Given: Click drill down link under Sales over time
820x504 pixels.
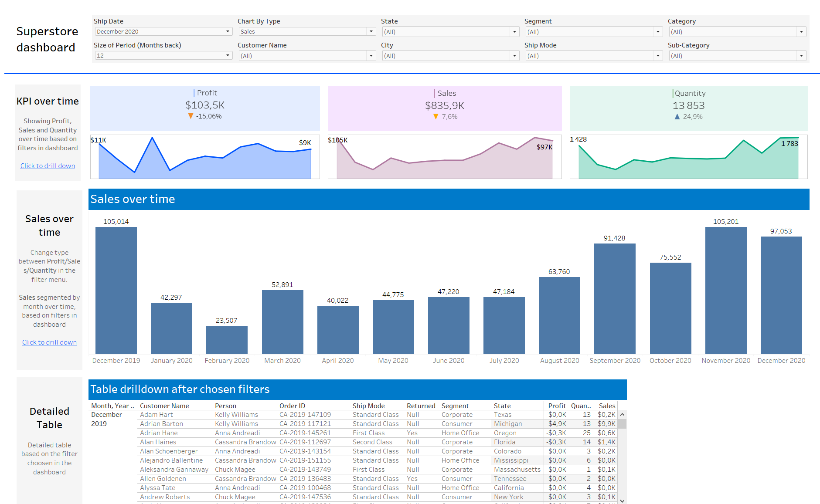Looking at the screenshot, I should [x=49, y=342].
